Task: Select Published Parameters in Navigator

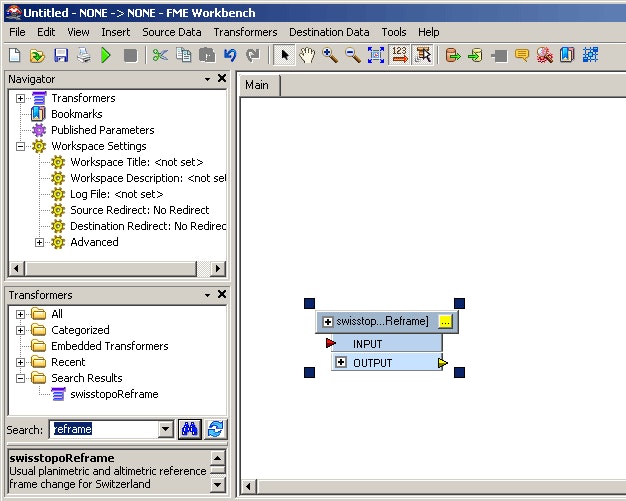Action: point(102,130)
